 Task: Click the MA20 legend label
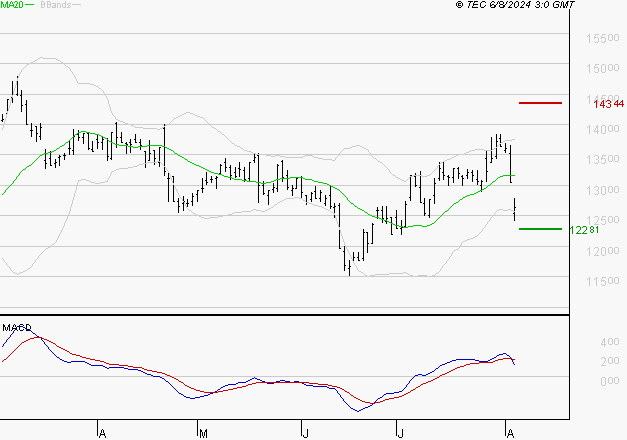tap(12, 5)
